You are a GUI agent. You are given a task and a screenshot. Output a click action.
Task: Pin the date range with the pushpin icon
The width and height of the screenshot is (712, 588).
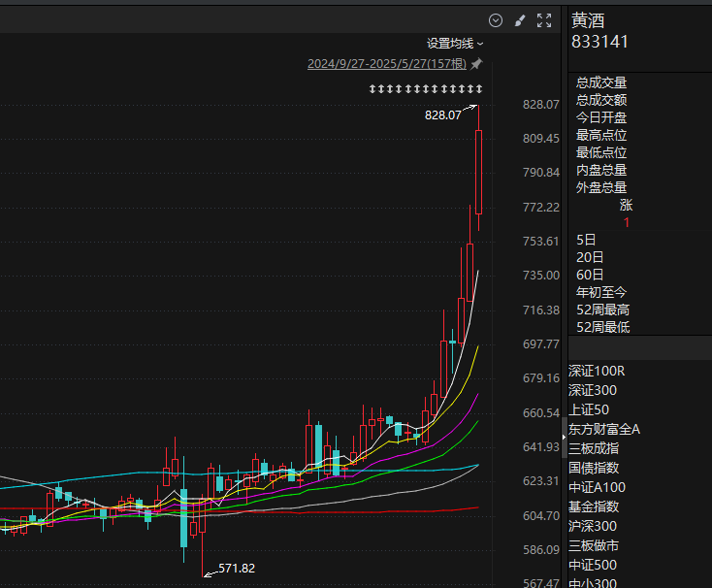point(476,64)
